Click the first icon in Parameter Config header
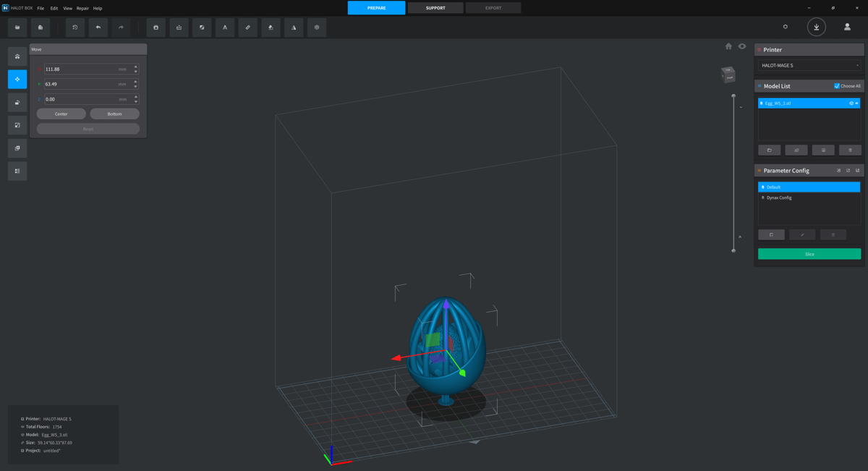This screenshot has width=868, height=471. (839, 171)
